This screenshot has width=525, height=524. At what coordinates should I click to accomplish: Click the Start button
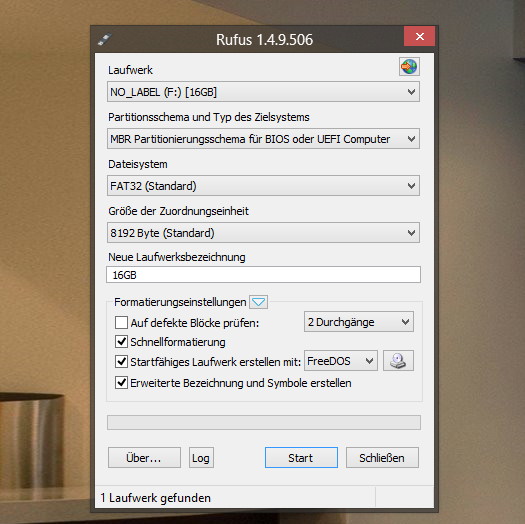(x=301, y=458)
